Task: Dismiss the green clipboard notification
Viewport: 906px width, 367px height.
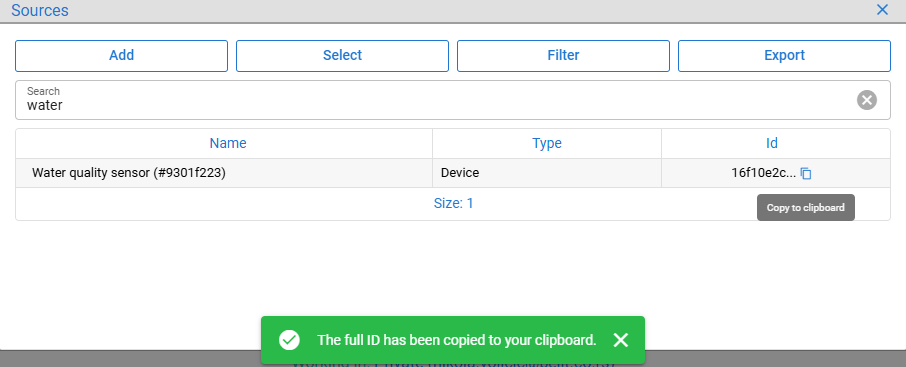Action: pyautogui.click(x=621, y=340)
